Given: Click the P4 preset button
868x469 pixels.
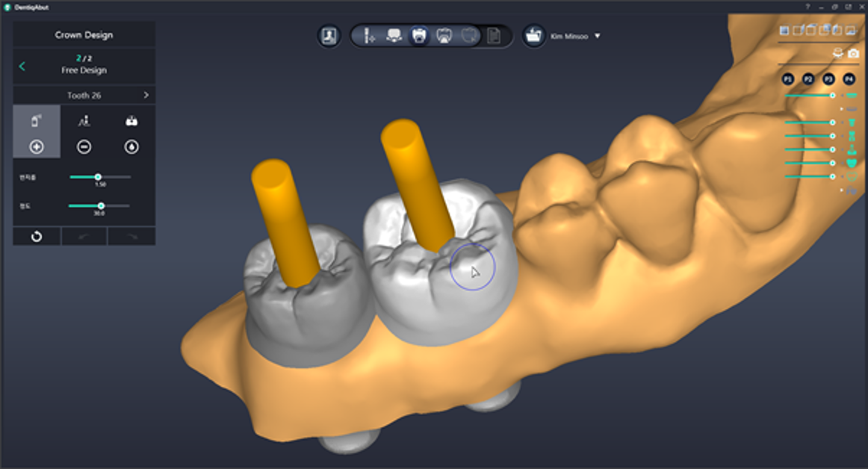Looking at the screenshot, I should tap(849, 79).
